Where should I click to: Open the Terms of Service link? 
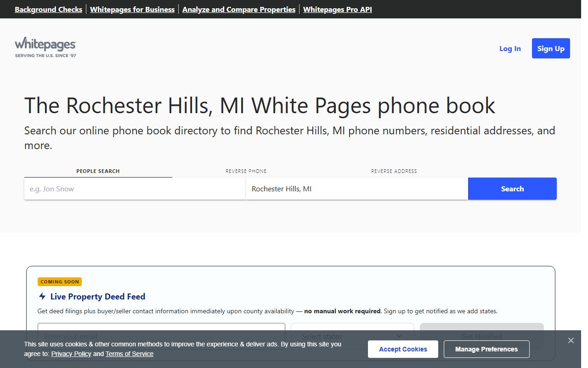pos(130,354)
